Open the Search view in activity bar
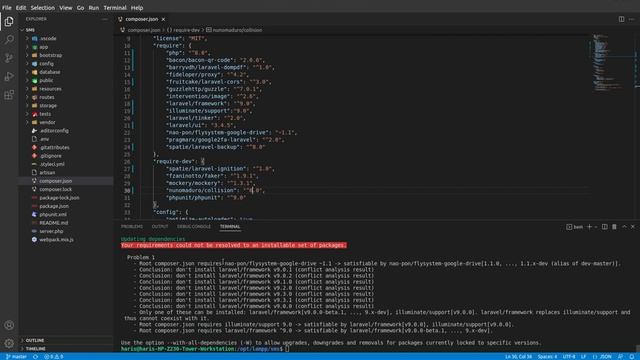 pos(9,40)
